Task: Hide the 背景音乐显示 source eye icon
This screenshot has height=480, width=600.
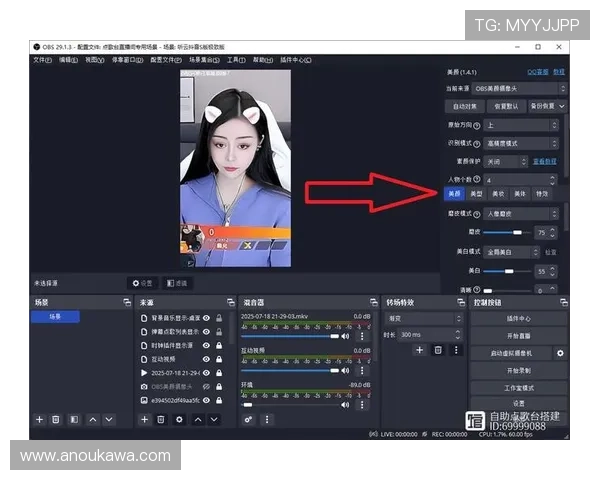Action: 206,318
